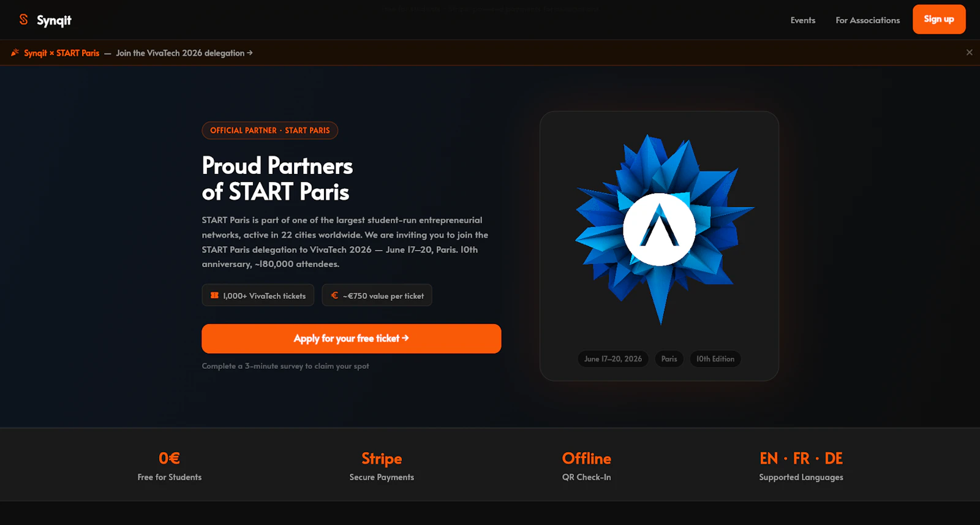Click the Offline QR Check-In stat
980x525 pixels.
(587, 466)
